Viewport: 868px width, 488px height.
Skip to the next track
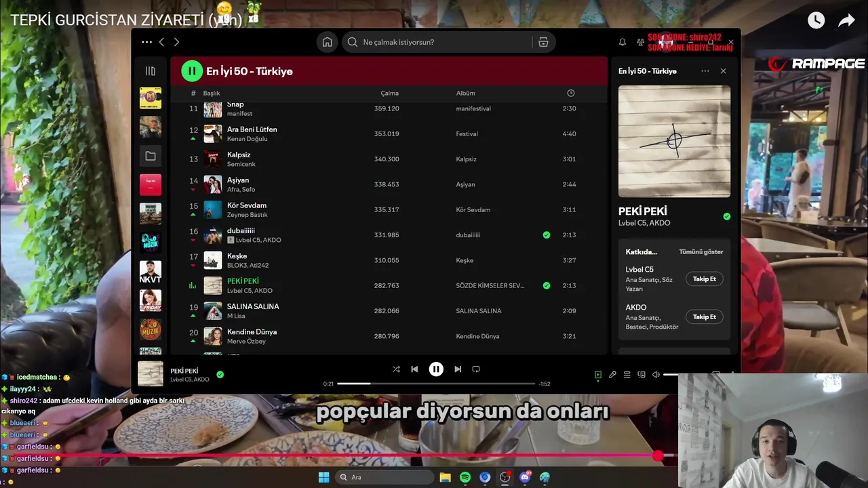pos(458,369)
